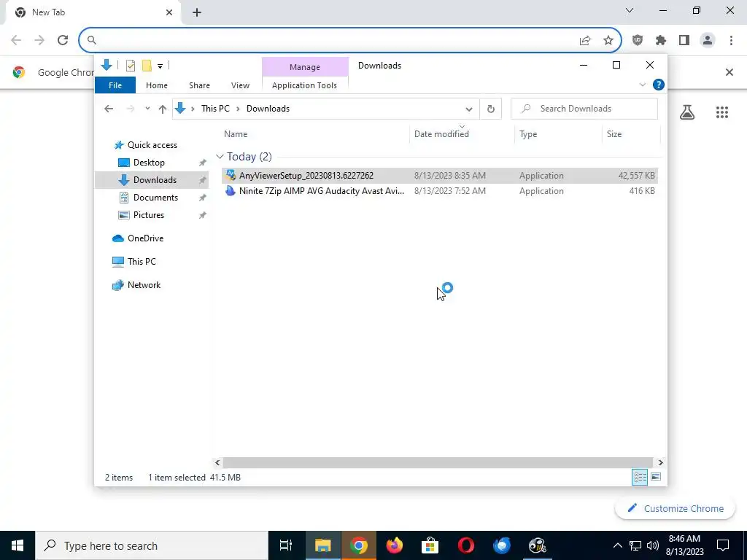Click Chrome Labs flask icon

point(687,112)
